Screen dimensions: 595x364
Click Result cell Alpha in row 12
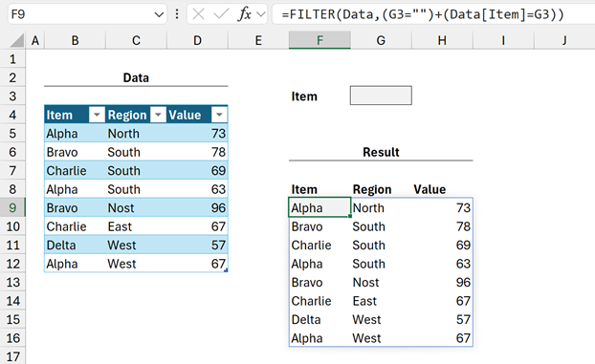(x=320, y=263)
